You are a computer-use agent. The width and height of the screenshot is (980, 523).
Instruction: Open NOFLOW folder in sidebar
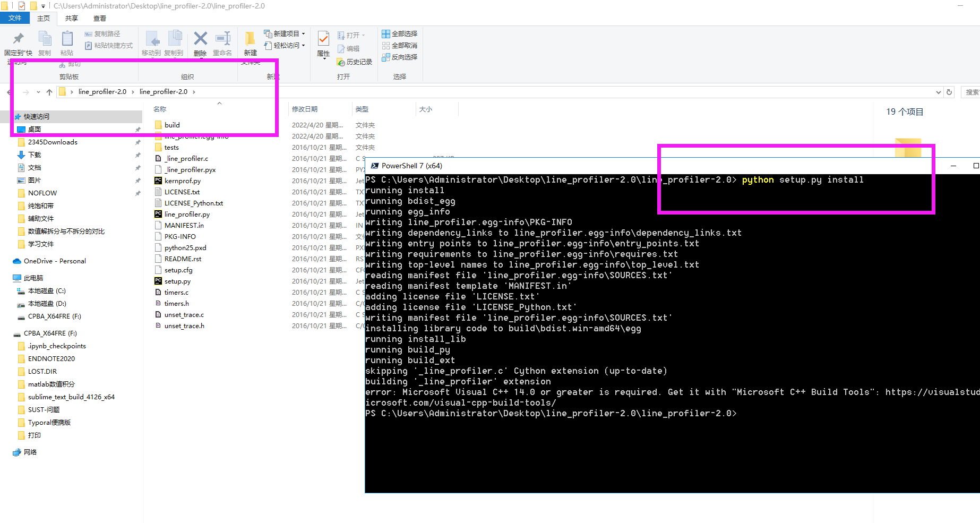tap(42, 193)
